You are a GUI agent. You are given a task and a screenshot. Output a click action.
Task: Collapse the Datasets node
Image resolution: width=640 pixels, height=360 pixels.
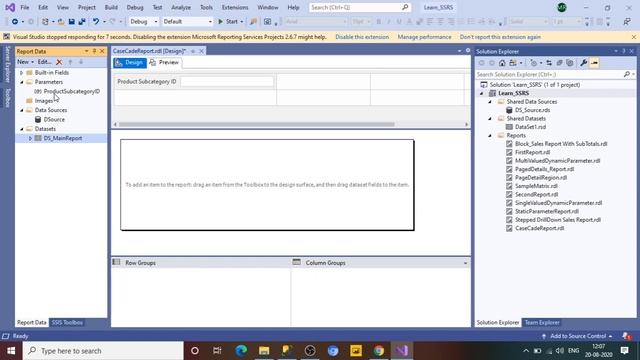[22, 129]
